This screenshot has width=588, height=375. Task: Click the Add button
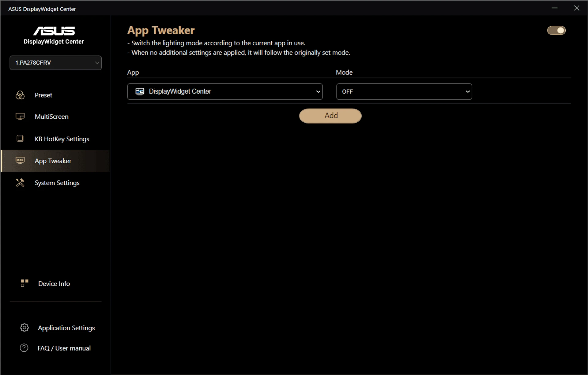pyautogui.click(x=330, y=116)
